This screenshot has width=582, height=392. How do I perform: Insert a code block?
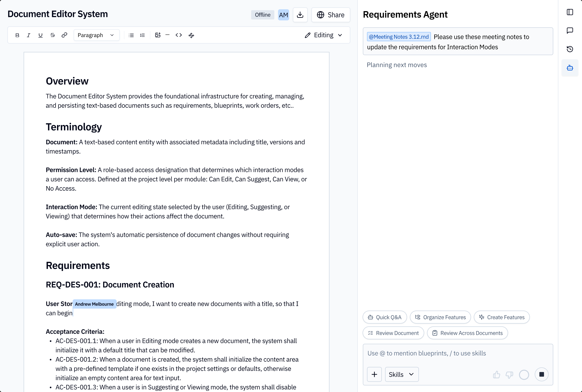[178, 35]
